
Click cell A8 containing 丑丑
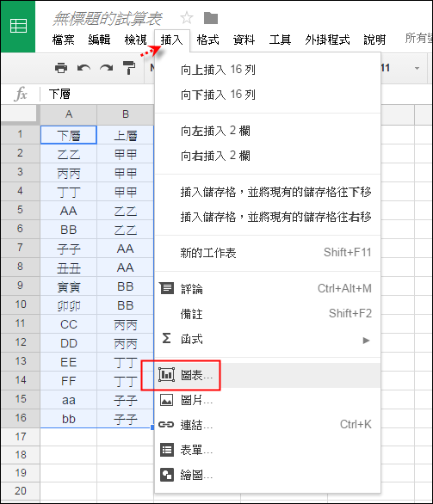pos(69,267)
